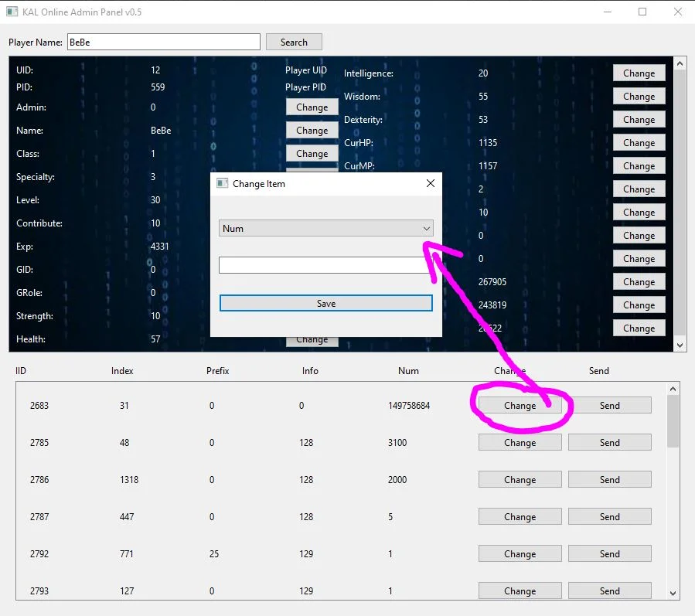Click the empty value field in Change Item

[325, 265]
